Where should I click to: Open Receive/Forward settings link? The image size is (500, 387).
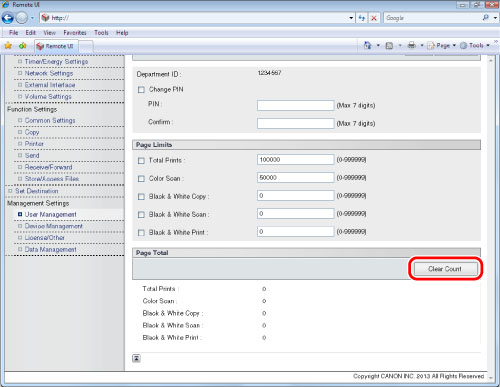point(48,167)
